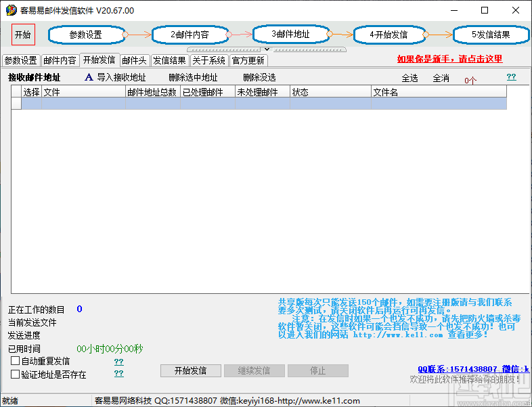Click the 就绪 status bar text
Image resolution: width=532 pixels, height=407 pixels.
[x=10, y=401]
